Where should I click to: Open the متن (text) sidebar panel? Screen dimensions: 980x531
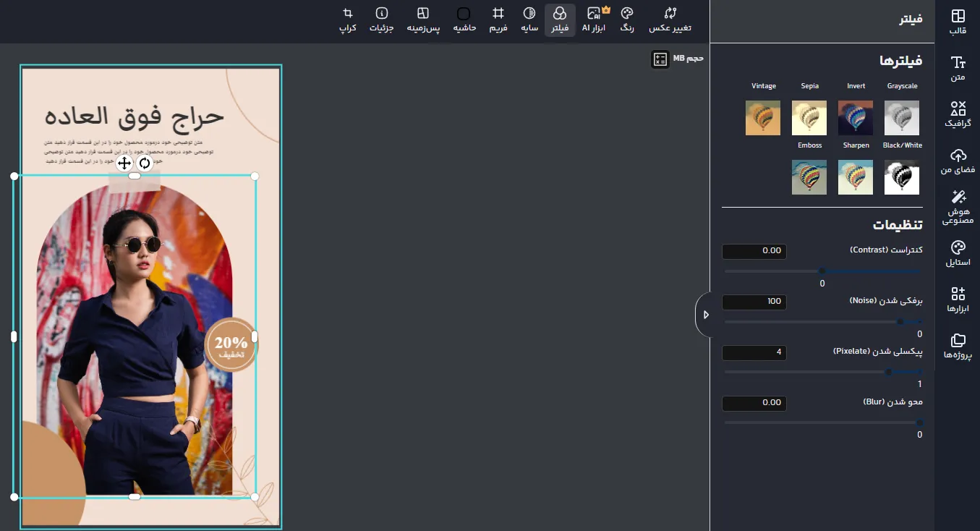pyautogui.click(x=958, y=68)
